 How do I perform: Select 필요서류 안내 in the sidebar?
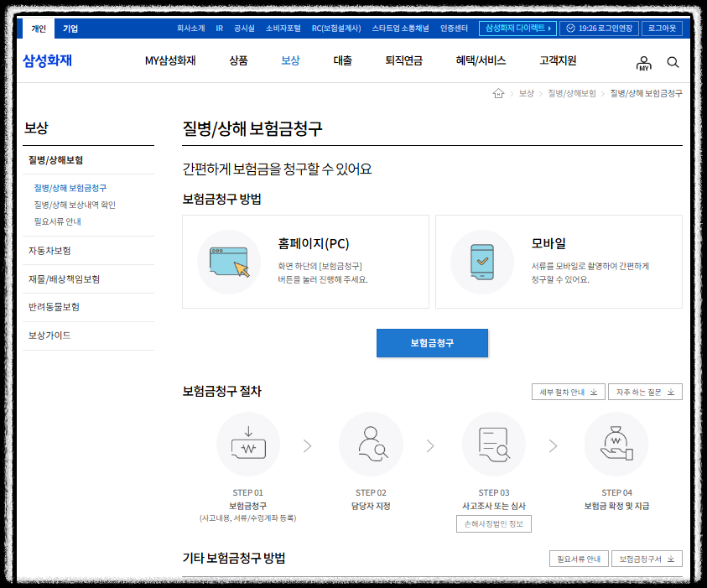tap(58, 221)
